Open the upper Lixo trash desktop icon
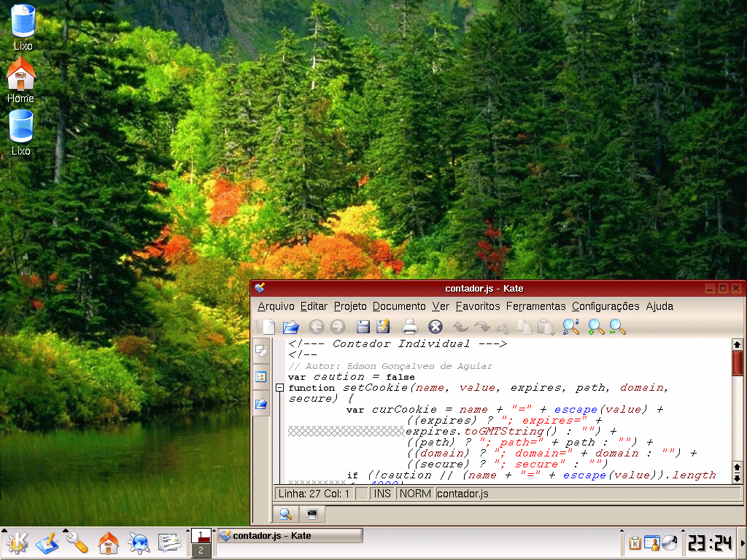The height and width of the screenshot is (560, 747). (x=23, y=28)
